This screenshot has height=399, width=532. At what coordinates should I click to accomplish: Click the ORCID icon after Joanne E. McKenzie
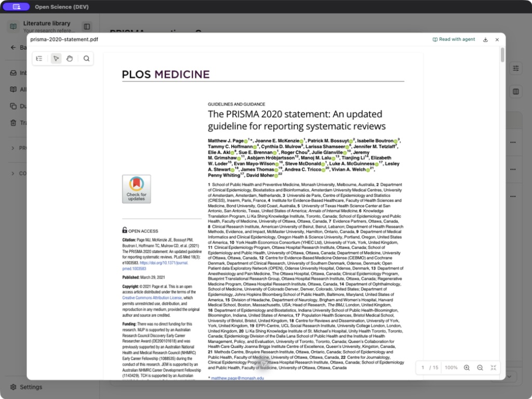point(301,141)
